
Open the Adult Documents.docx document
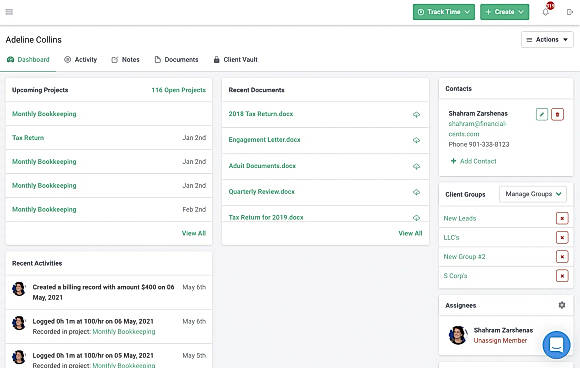coord(262,166)
